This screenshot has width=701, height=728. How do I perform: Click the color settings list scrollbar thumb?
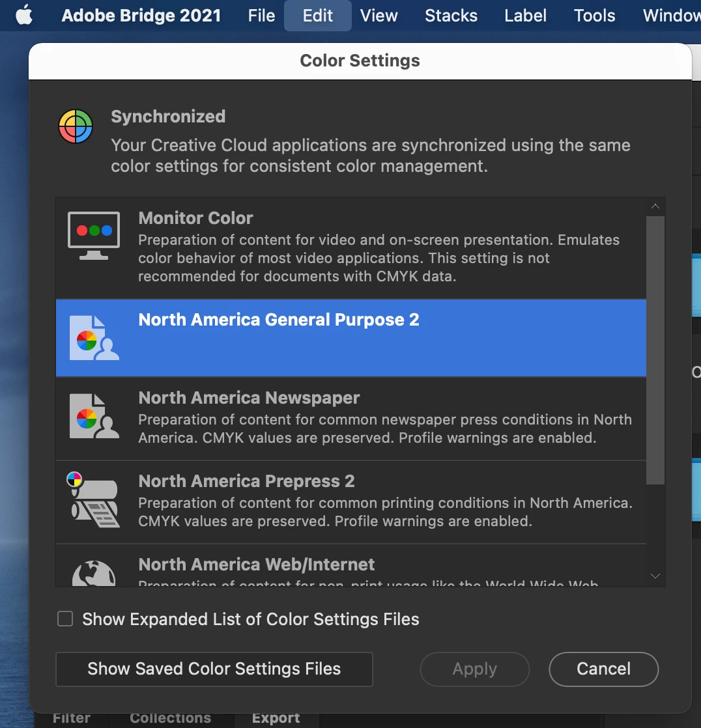point(655,350)
